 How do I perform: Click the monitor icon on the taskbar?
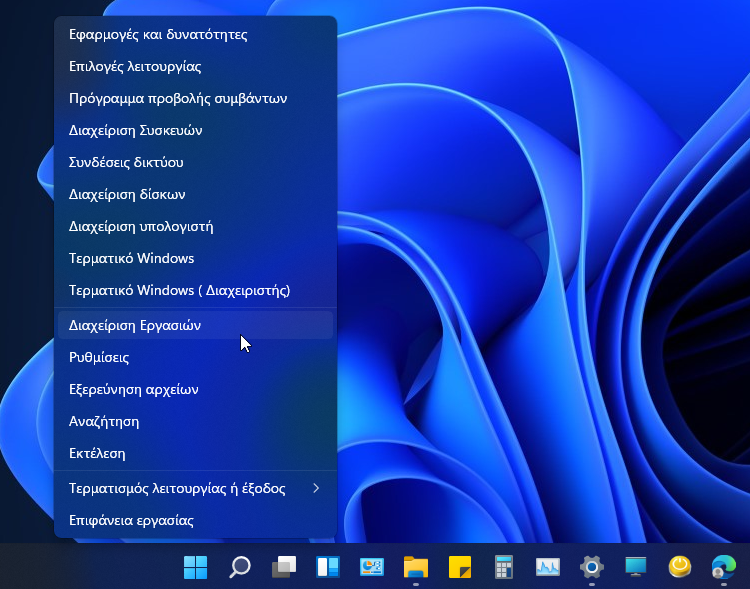tap(636, 567)
